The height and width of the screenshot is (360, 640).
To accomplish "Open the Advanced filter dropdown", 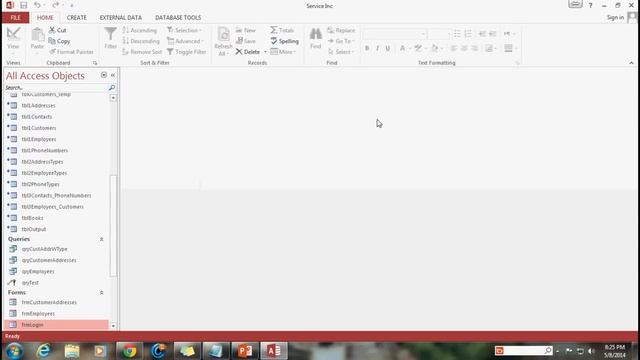I will pos(185,41).
